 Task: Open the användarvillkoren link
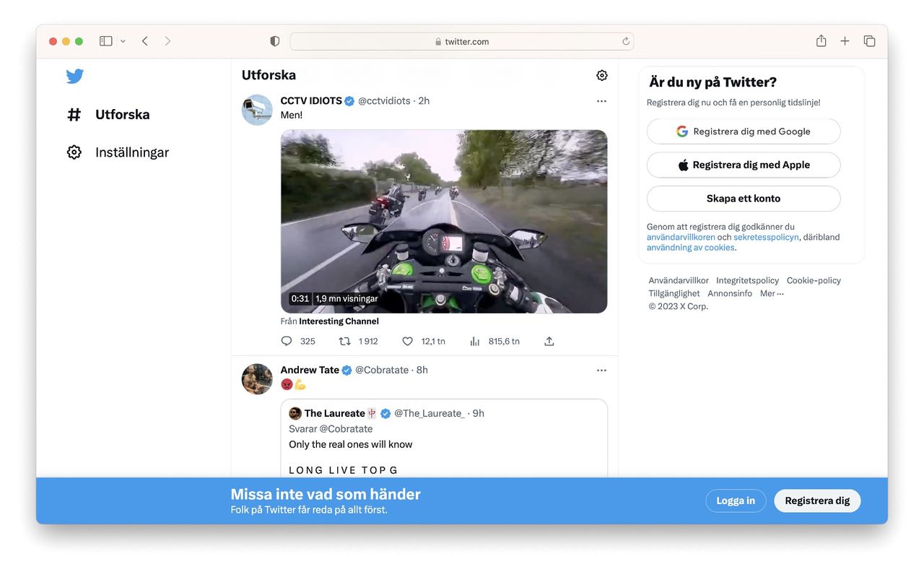[681, 237]
